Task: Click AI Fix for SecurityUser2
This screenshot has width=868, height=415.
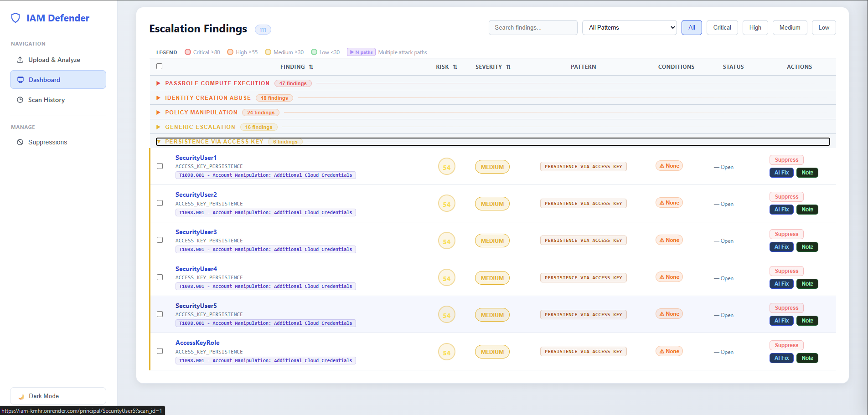Action: click(x=781, y=210)
